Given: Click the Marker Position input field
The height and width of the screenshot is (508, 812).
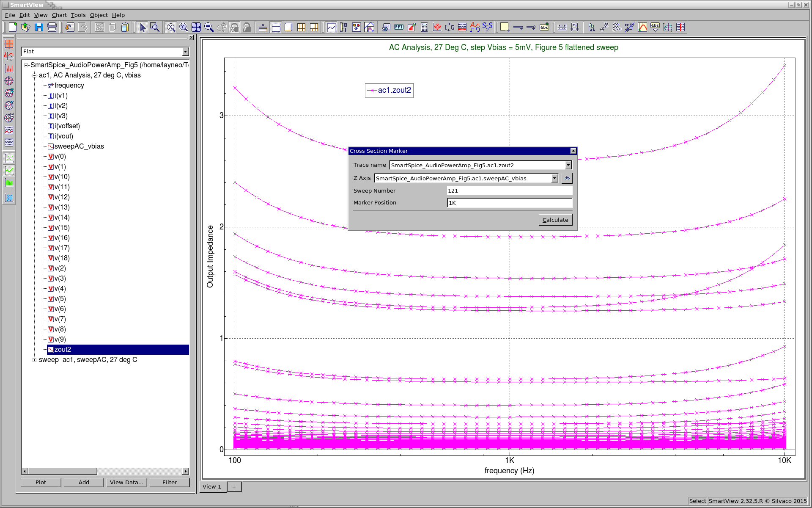Looking at the screenshot, I should [509, 203].
